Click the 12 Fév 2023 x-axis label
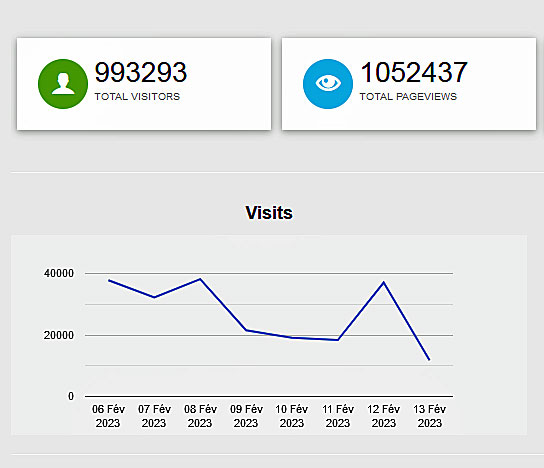Viewport: 544px width, 468px height. tap(384, 416)
